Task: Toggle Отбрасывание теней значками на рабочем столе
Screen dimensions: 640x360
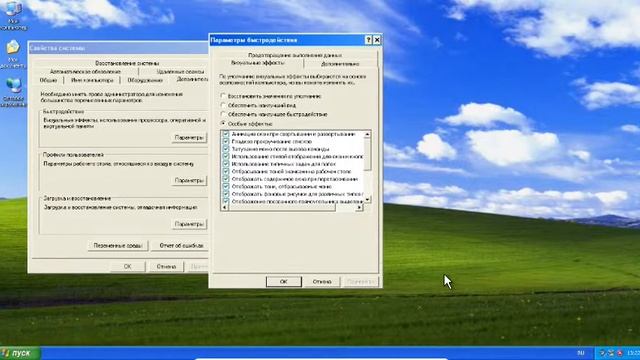Action: coord(226,171)
